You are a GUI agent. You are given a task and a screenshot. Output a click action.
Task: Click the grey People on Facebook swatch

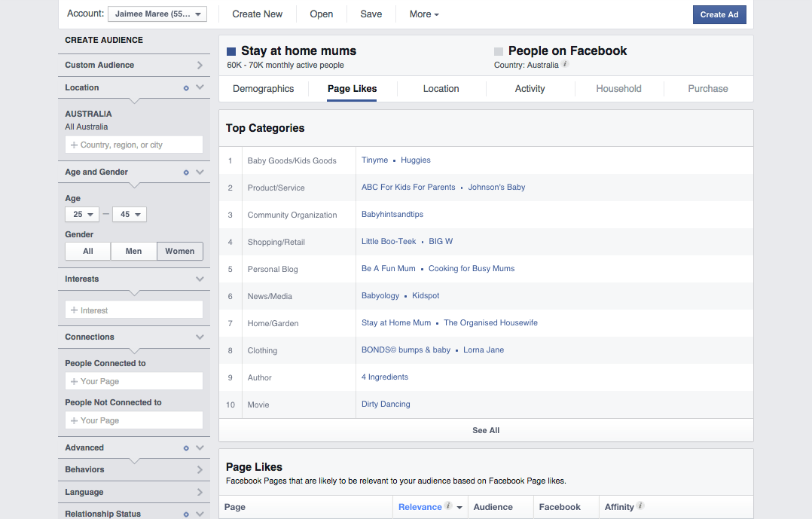499,51
